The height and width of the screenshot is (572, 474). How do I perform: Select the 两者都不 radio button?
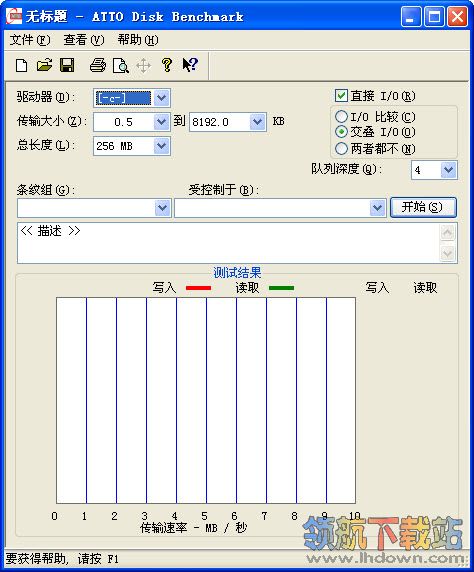click(341, 148)
